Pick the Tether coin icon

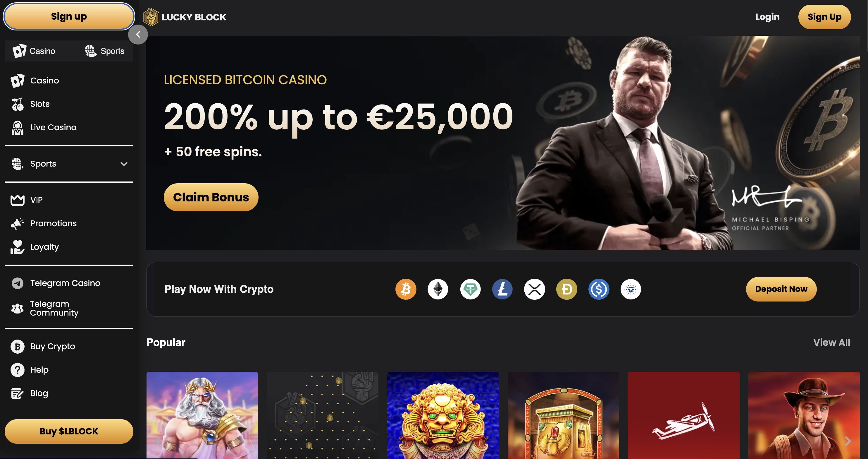pos(470,289)
